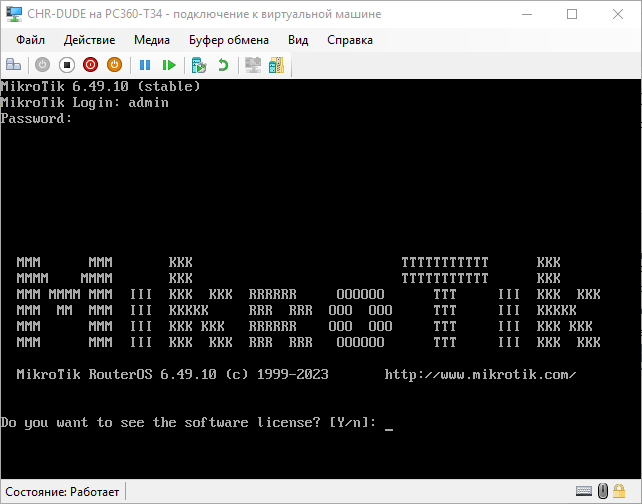Pause the virtual machine
The height and width of the screenshot is (504, 642).
[x=145, y=65]
